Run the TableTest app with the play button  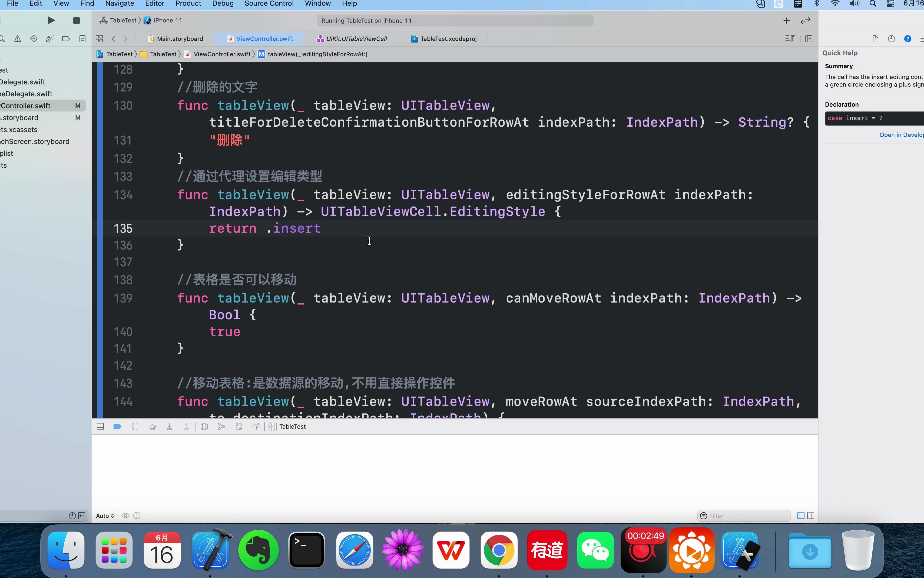51,20
